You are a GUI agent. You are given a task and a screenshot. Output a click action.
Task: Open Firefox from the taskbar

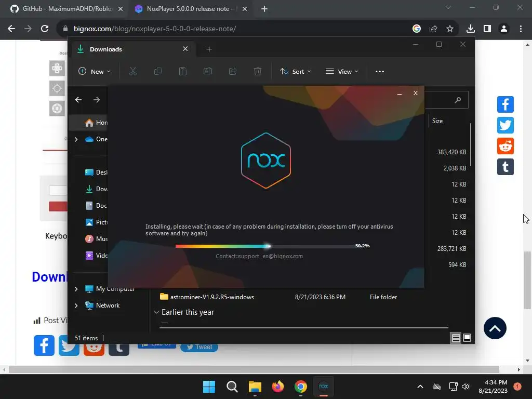point(278,387)
